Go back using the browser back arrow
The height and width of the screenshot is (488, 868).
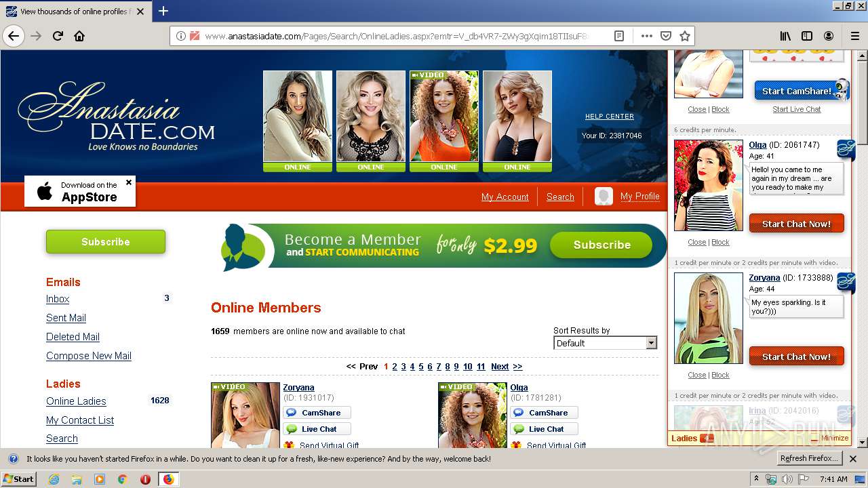click(14, 36)
